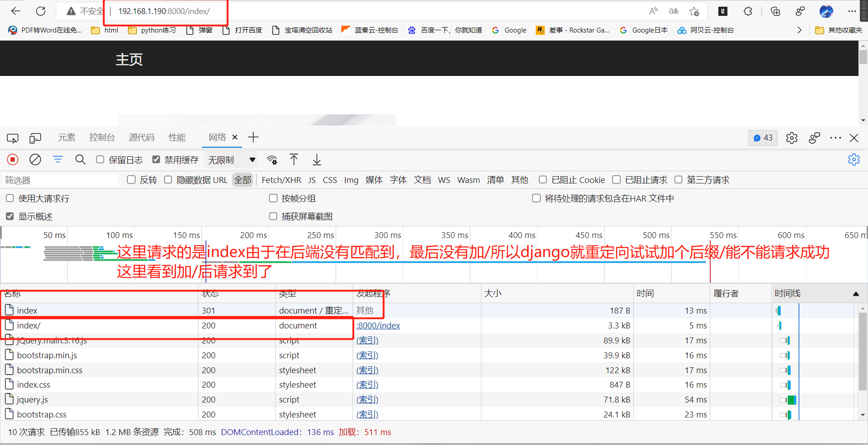This screenshot has width=868, height=445.
Task: View 43 console issues badge
Action: click(x=763, y=138)
